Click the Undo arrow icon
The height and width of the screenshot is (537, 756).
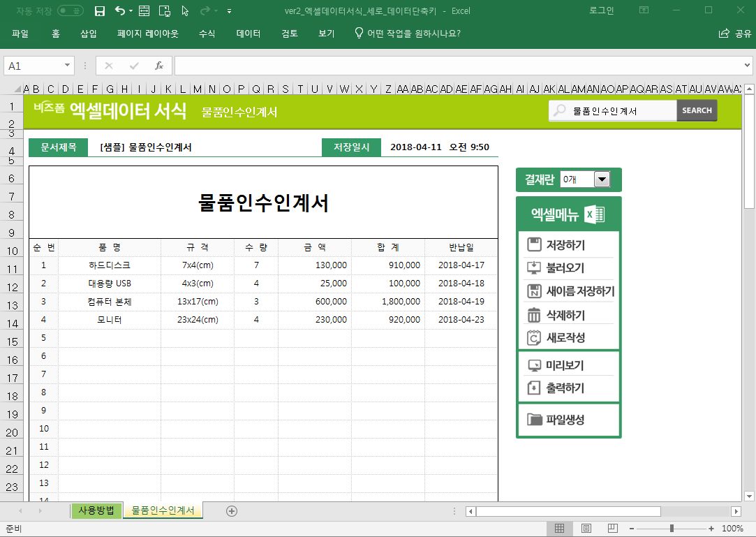coord(119,10)
